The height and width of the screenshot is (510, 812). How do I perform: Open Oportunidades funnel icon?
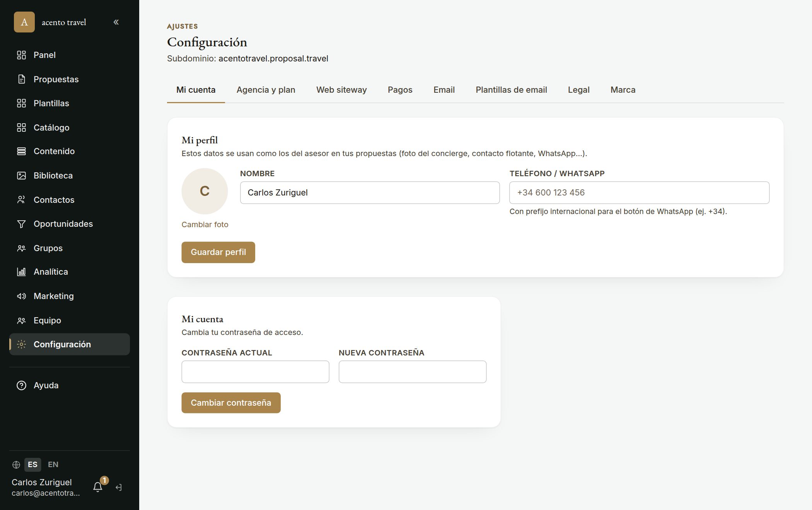pos(22,224)
